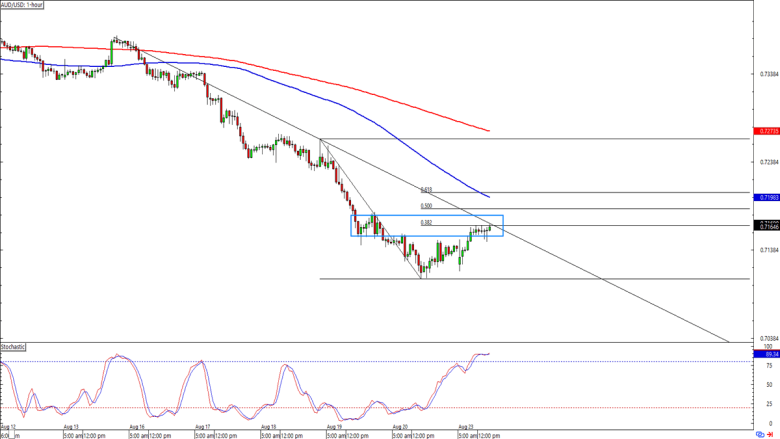The width and height of the screenshot is (780, 439).
Task: Click the 0.72384 price axis label
Action: [769, 162]
